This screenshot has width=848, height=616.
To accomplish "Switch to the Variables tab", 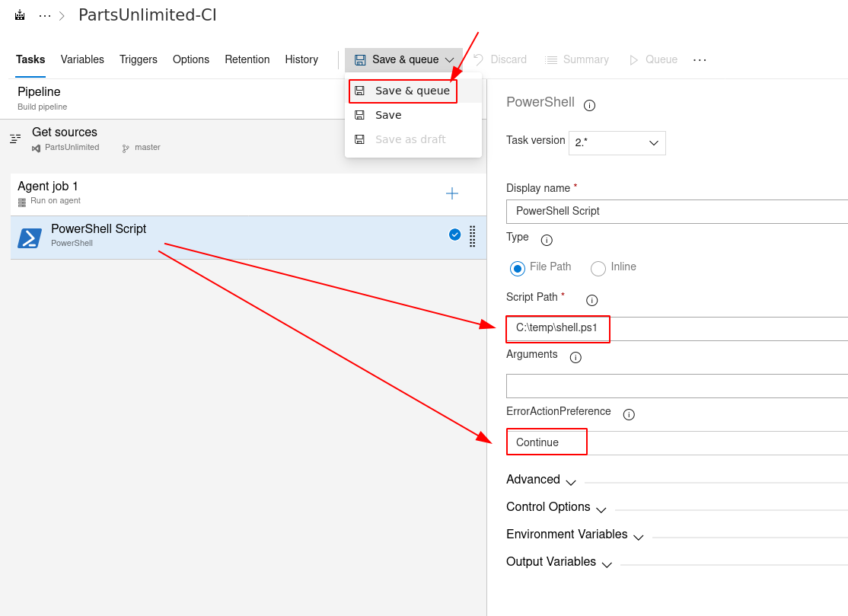I will tap(82, 59).
